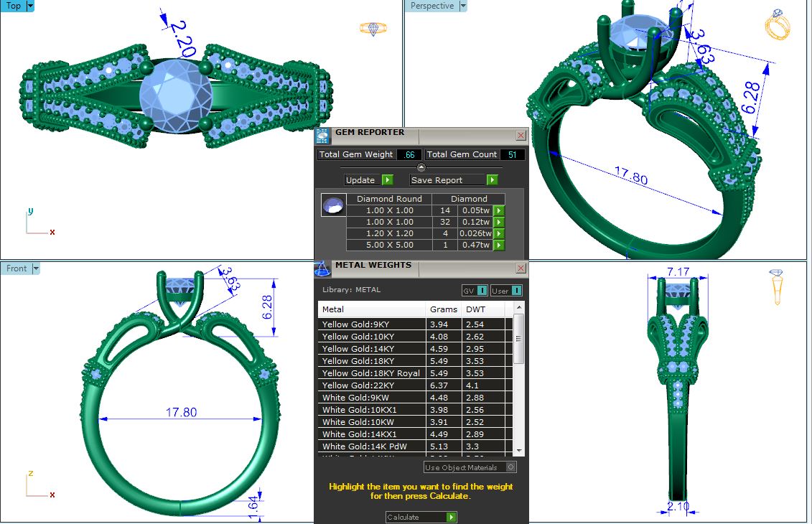The image size is (812, 524).
Task: Open the Top viewport dropdown arrow
Action: point(30,6)
